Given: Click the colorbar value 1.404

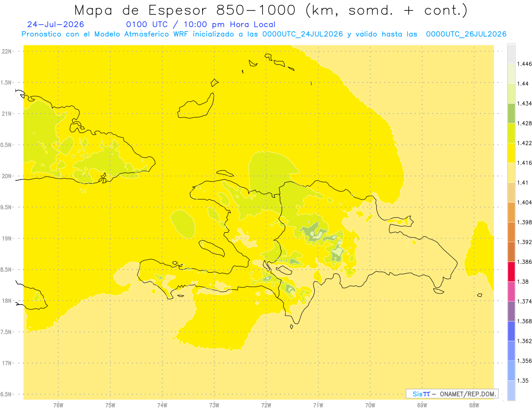Looking at the screenshot, I should point(524,202).
